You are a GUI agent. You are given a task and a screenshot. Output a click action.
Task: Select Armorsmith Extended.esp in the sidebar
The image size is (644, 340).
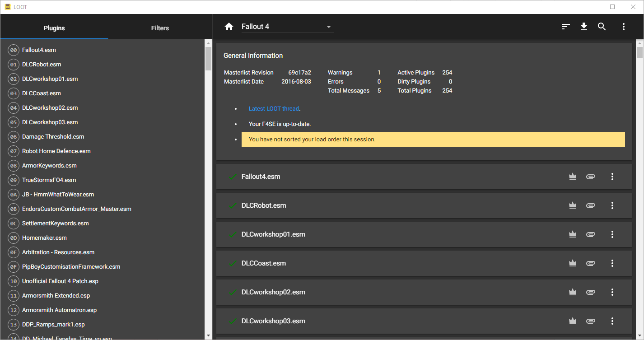pyautogui.click(x=103, y=296)
